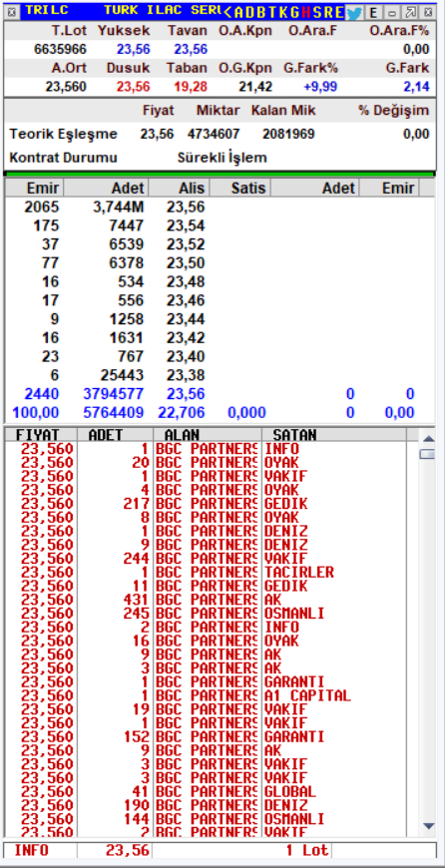445x868 pixels.
Task: Click the 'D' letter shortcut in title bar
Action: click(x=250, y=12)
